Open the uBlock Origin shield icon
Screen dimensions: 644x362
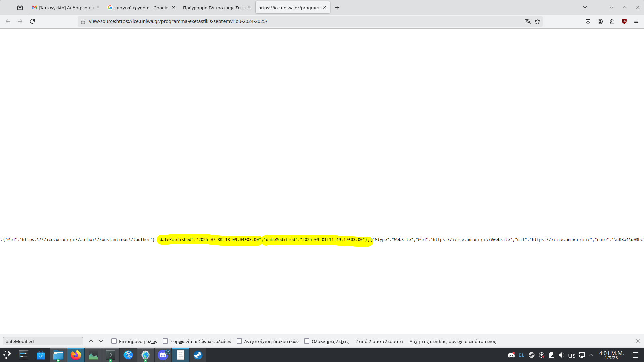point(624,21)
